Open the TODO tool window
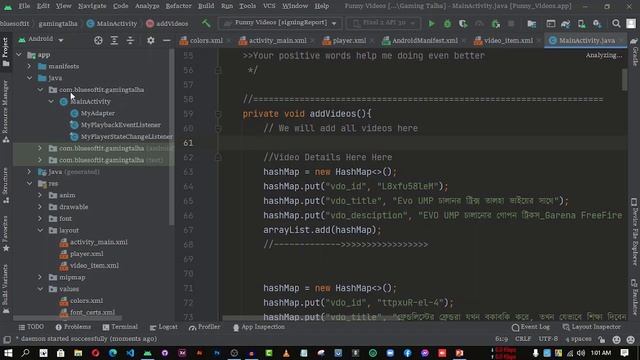This screenshot has width=640, height=360. tap(31, 327)
